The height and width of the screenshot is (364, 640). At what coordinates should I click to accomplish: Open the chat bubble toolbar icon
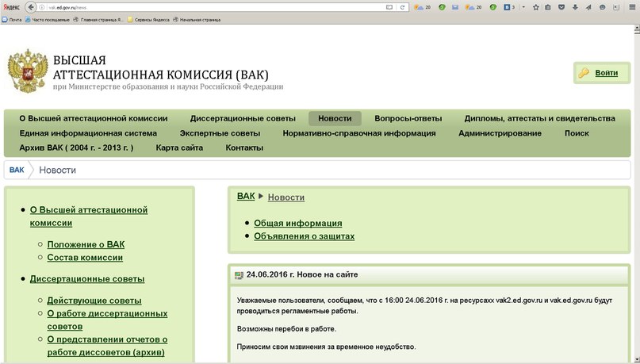(x=603, y=7)
